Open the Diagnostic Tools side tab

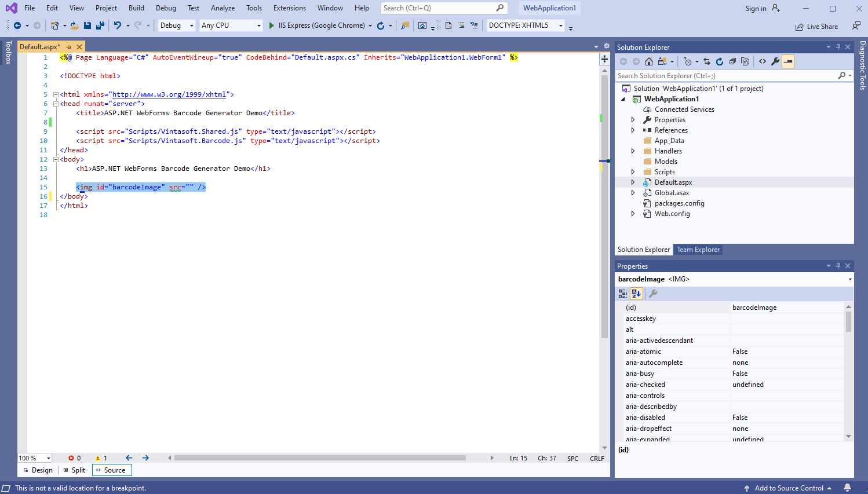coord(862,65)
